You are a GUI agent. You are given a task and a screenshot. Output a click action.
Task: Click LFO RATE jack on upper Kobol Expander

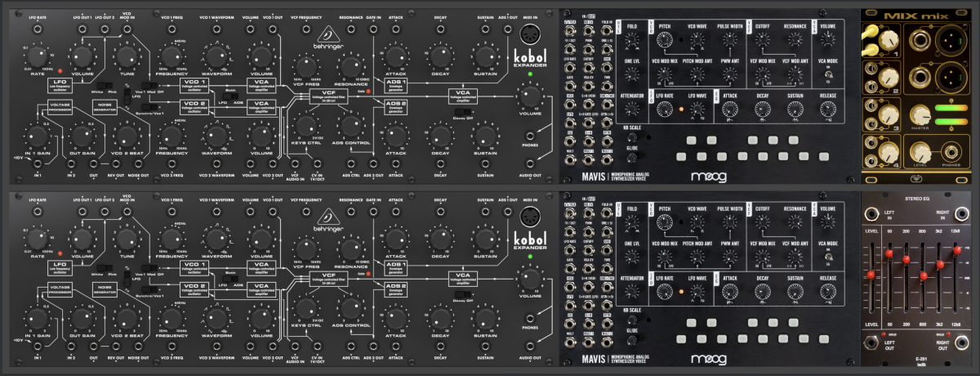pyautogui.click(x=38, y=29)
